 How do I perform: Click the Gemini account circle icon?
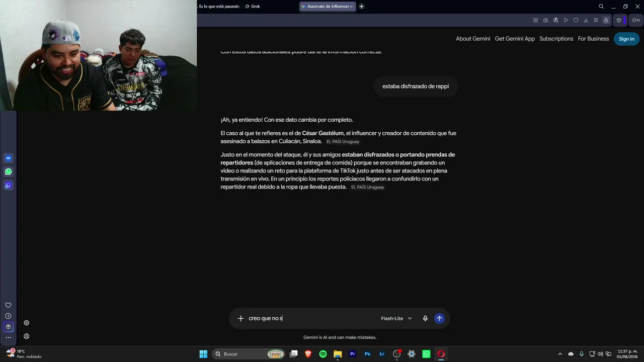coord(27,336)
